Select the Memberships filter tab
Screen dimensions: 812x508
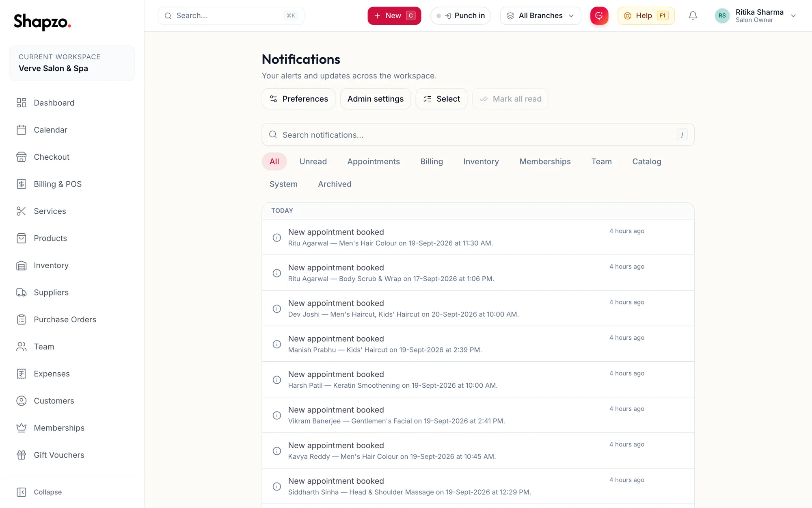click(x=545, y=162)
